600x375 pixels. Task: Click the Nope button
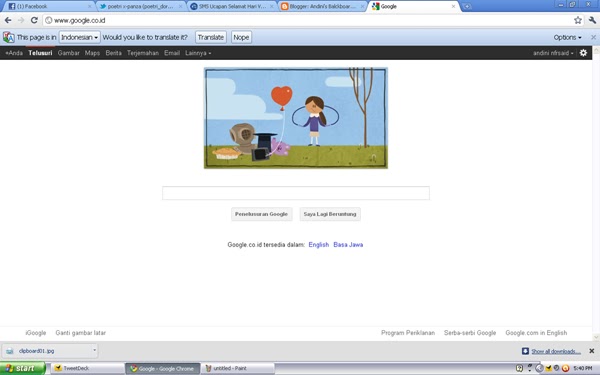(x=241, y=37)
